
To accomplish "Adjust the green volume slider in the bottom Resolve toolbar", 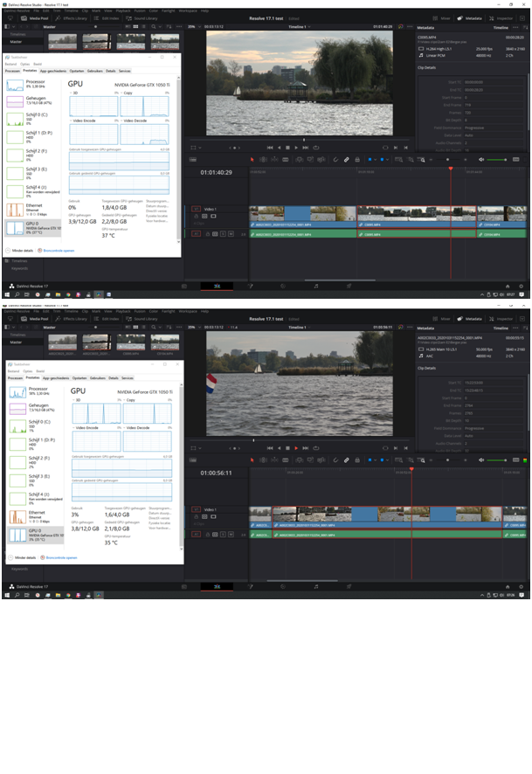I will tap(497, 460).
